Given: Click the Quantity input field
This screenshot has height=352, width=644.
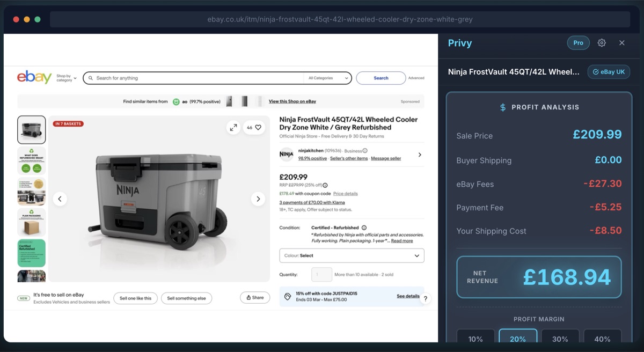Looking at the screenshot, I should [321, 274].
